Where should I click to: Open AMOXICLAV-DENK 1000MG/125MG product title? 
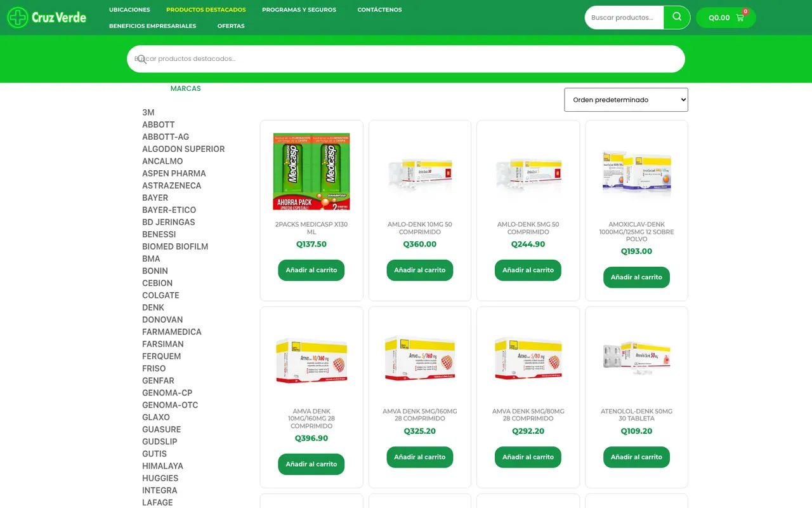(636, 232)
